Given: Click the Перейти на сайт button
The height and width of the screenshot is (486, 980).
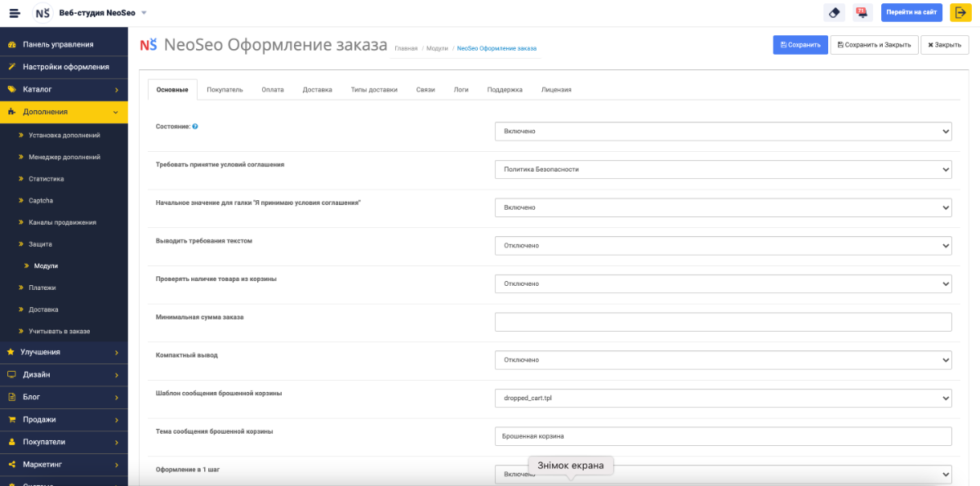Looking at the screenshot, I should click(x=911, y=12).
